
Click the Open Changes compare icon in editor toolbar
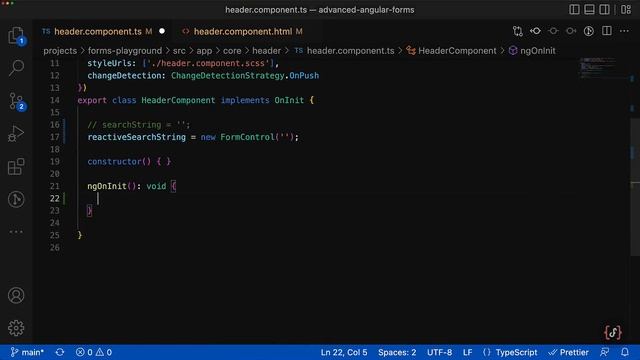[x=518, y=31]
